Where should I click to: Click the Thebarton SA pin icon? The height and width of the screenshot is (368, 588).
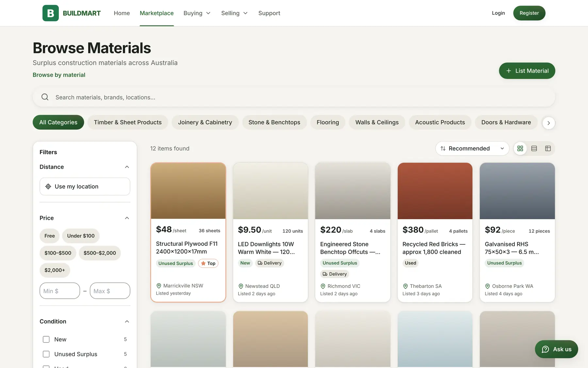click(x=405, y=286)
